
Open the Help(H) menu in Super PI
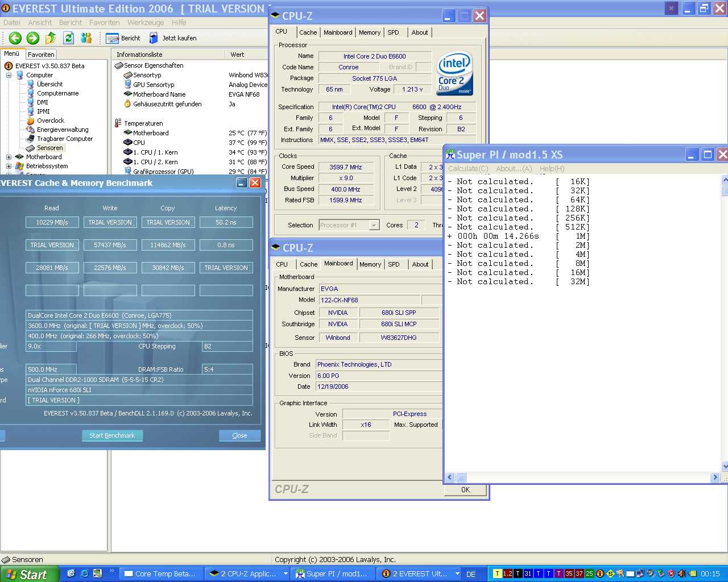552,169
